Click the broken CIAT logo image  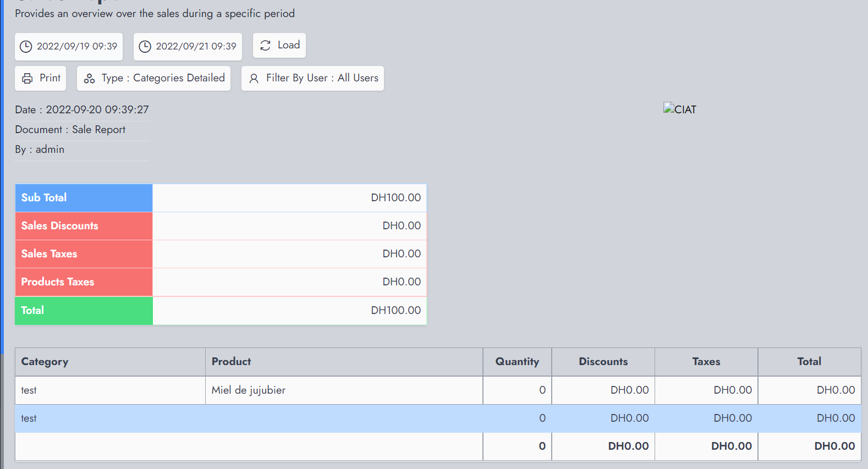679,109
